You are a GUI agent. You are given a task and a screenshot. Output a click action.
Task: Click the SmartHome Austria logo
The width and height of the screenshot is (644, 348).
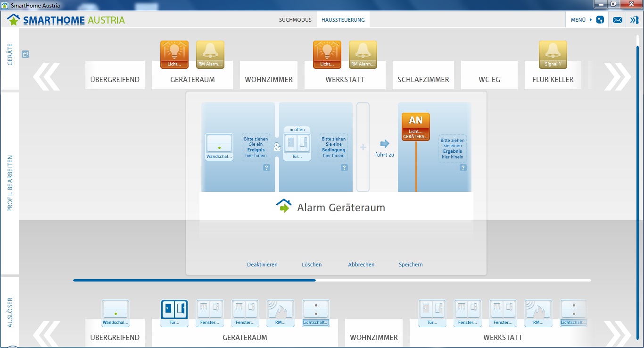(x=66, y=20)
